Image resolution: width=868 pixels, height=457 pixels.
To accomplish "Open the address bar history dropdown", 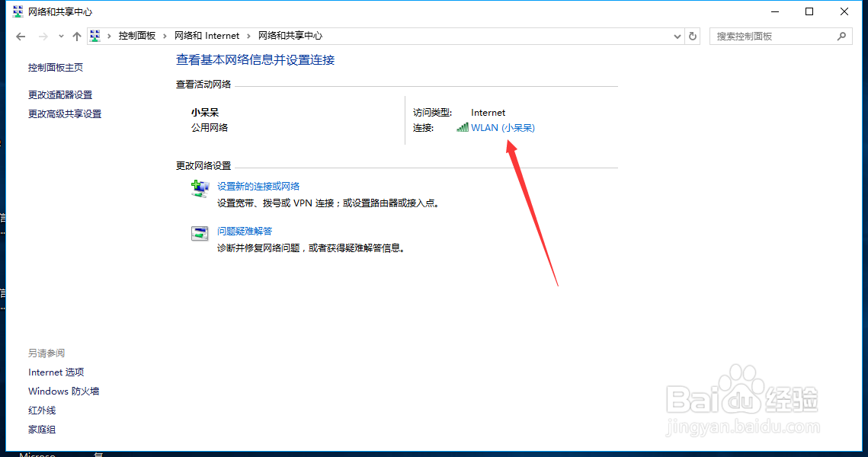I will point(677,37).
